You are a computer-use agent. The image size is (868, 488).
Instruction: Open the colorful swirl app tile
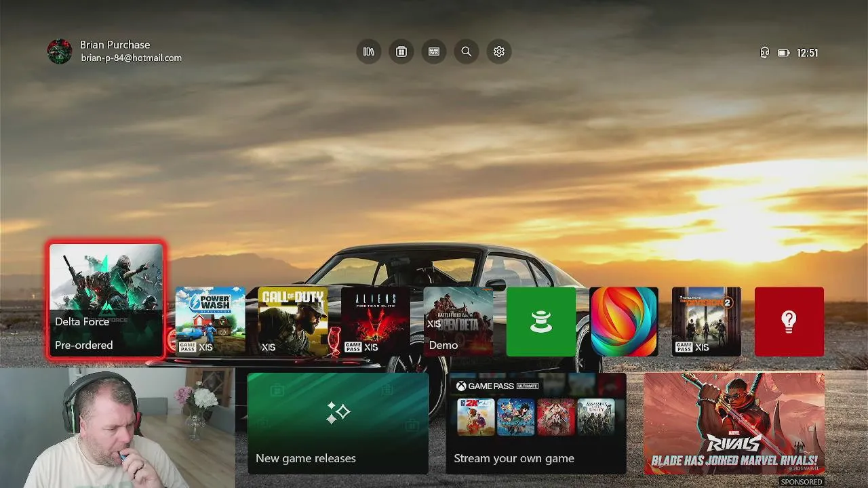pos(624,321)
